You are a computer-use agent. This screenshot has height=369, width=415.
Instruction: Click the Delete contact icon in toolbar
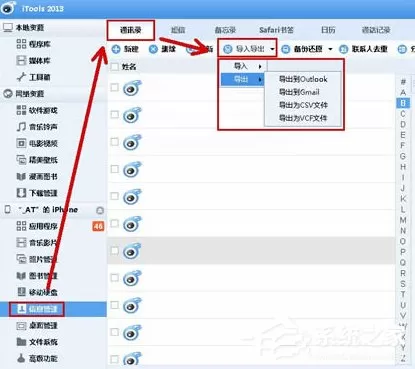(x=153, y=49)
